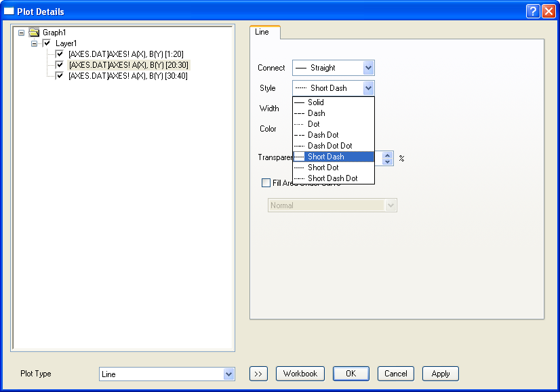The image size is (560, 392).
Task: Click the Workbook button
Action: pyautogui.click(x=300, y=373)
